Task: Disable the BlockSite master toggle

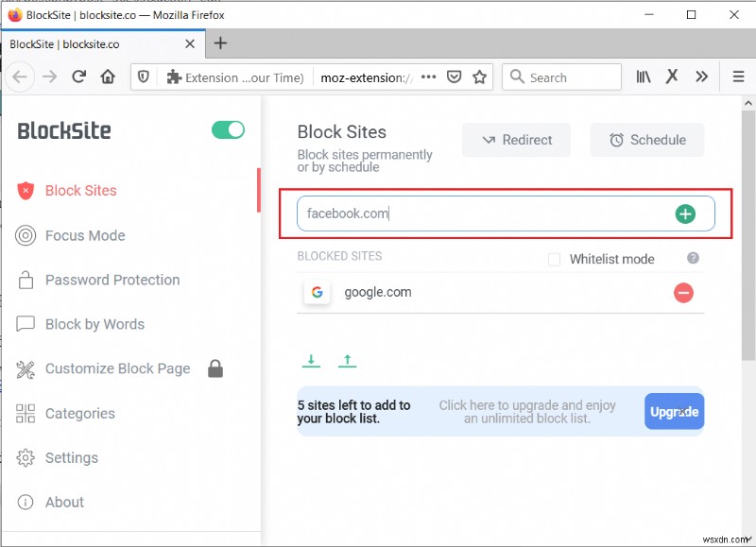Action: [227, 130]
